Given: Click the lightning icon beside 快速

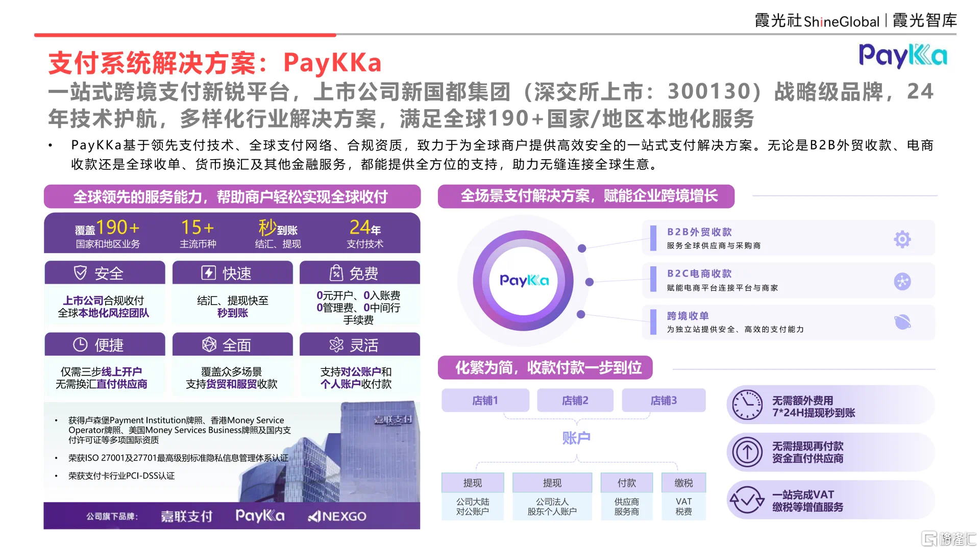Looking at the screenshot, I should tap(208, 273).
